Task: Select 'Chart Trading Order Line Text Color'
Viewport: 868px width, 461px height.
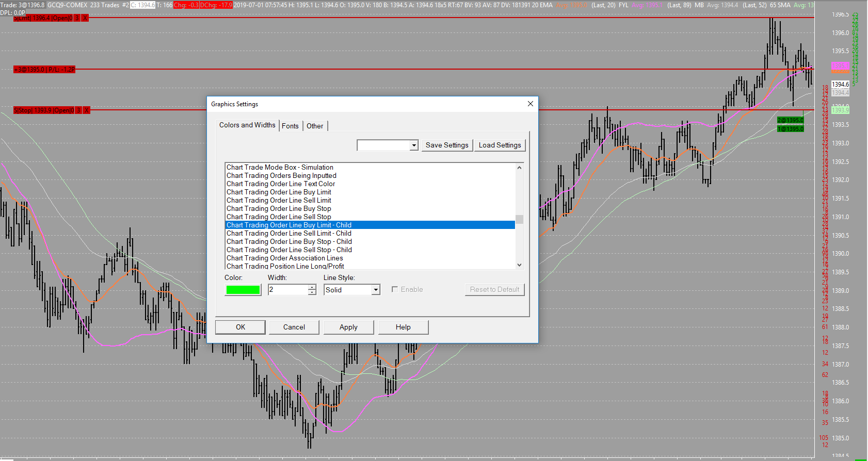Action: tap(370, 184)
